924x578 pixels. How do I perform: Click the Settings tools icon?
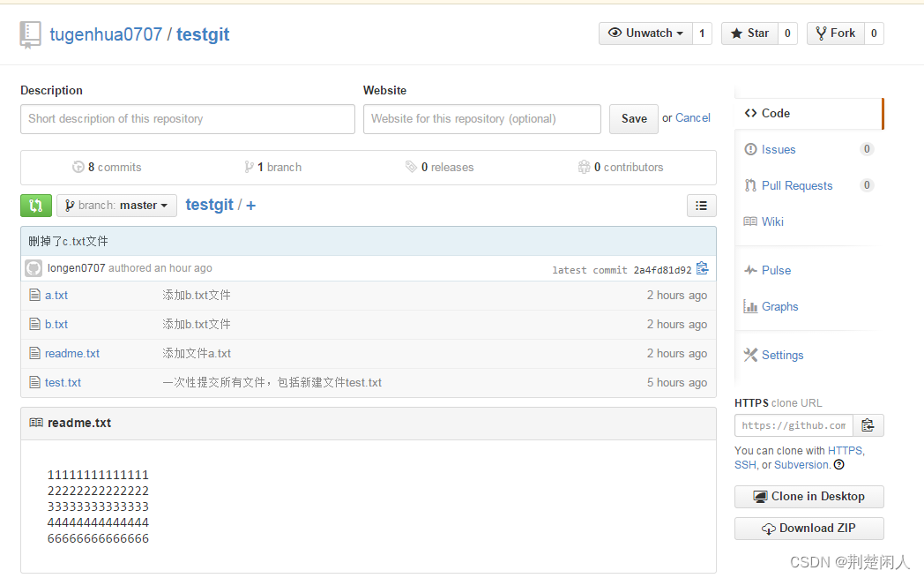coord(750,355)
